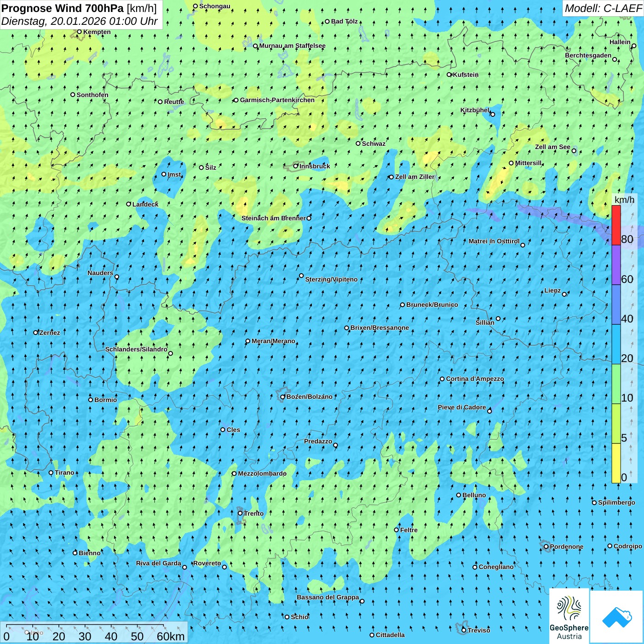Viewport: 644px width, 644px height.
Task: Click the Steinach am Brenner label
Action: click(274, 218)
